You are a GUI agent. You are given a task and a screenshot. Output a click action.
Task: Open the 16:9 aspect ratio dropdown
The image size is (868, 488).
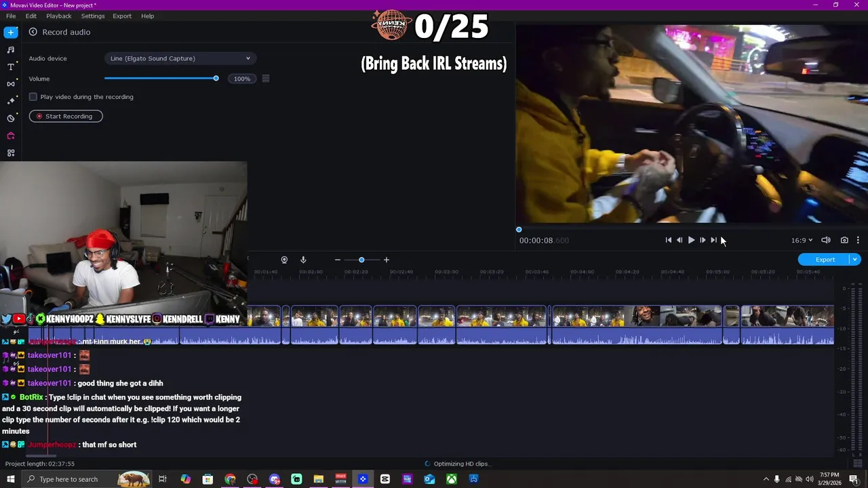(802, 240)
